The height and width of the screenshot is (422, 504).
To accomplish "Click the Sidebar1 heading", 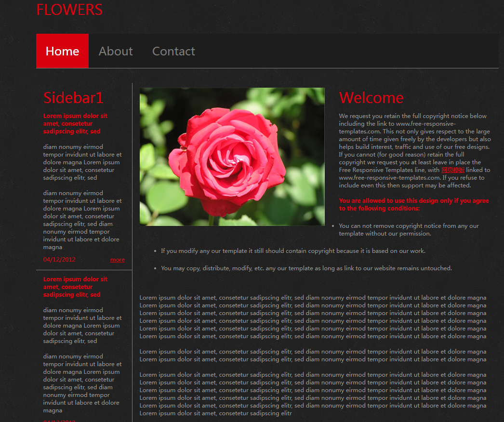I will 73,98.
